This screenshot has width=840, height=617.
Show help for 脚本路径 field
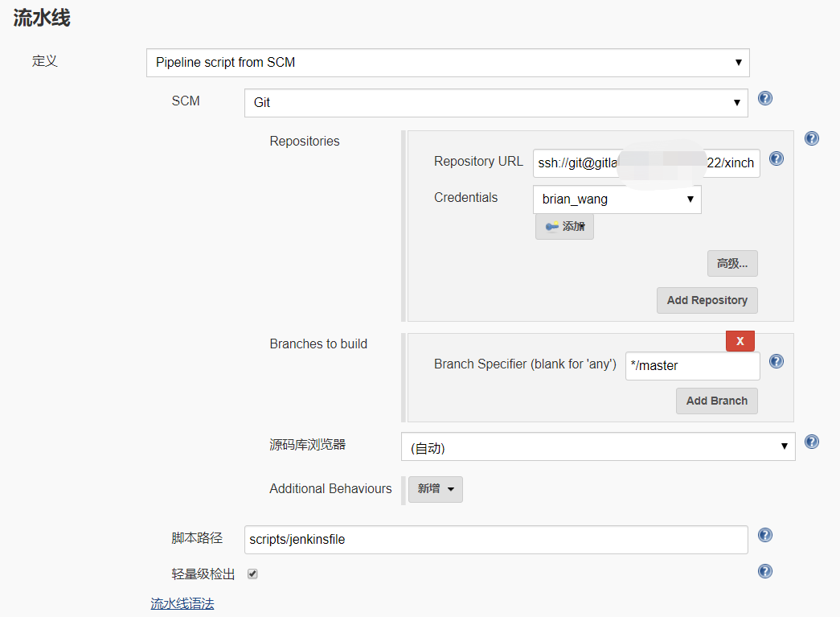coord(765,535)
